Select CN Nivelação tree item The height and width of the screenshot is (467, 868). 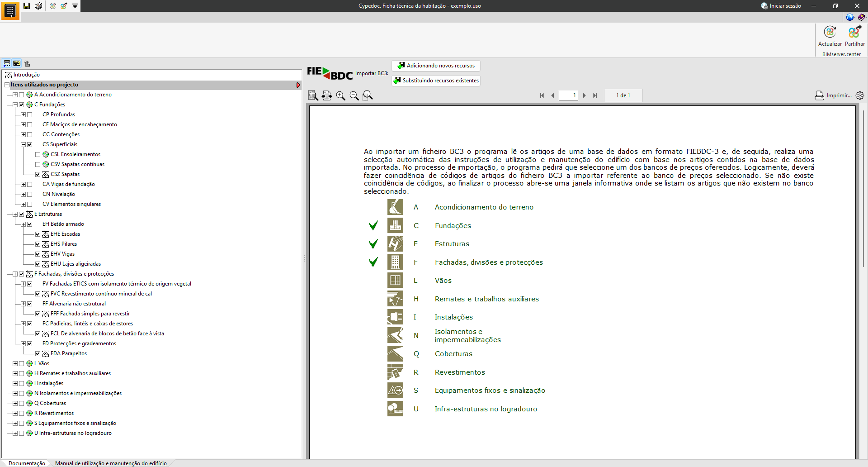coord(59,195)
